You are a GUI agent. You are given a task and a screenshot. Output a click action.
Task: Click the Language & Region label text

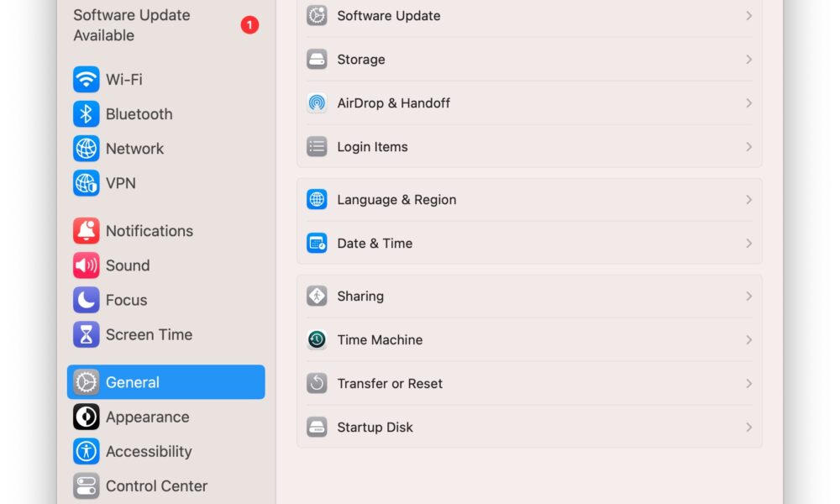(x=396, y=200)
